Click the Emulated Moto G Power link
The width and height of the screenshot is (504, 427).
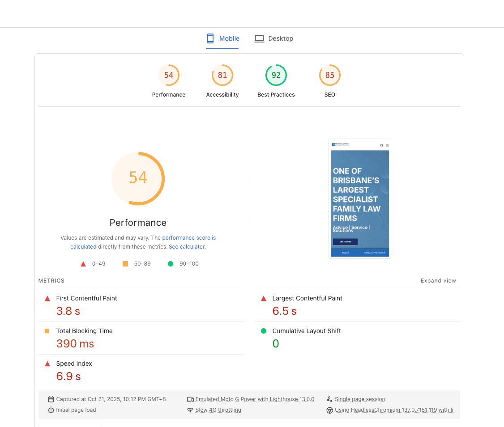pos(255,399)
